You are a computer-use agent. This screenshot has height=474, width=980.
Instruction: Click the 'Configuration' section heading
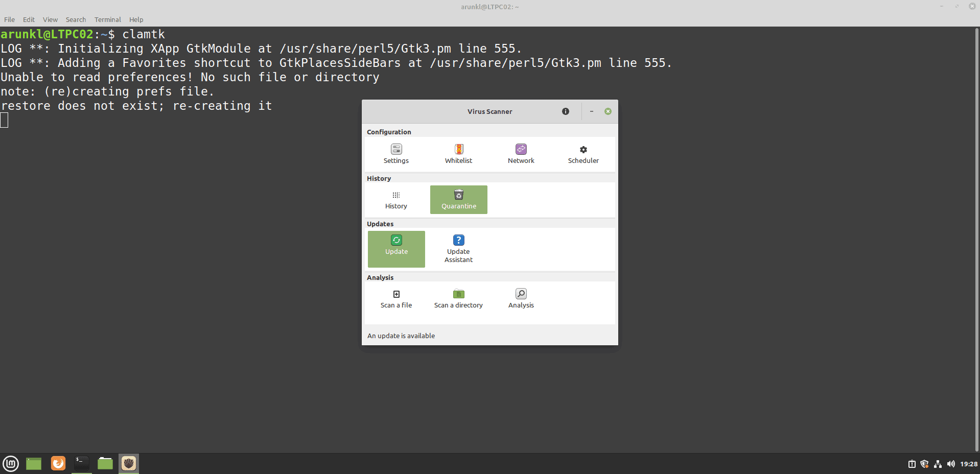pos(389,132)
